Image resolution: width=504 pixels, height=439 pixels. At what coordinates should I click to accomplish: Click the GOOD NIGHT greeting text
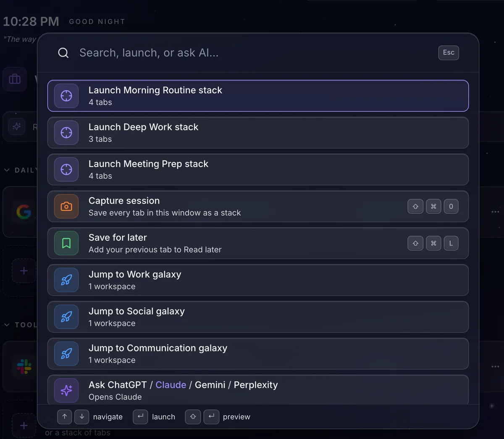pyautogui.click(x=97, y=21)
